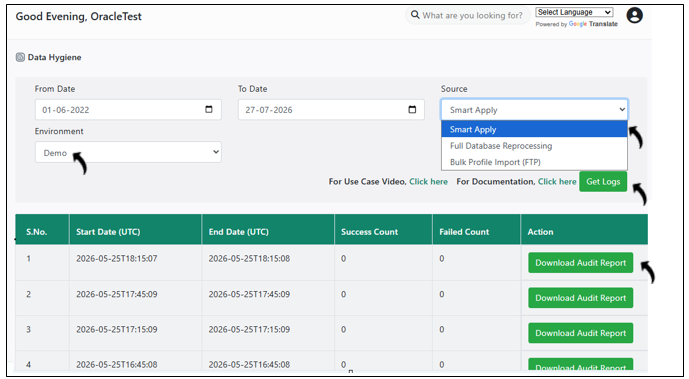This screenshot has height=379, width=689.
Task: Choose Smart Apply from the source list
Action: [534, 129]
